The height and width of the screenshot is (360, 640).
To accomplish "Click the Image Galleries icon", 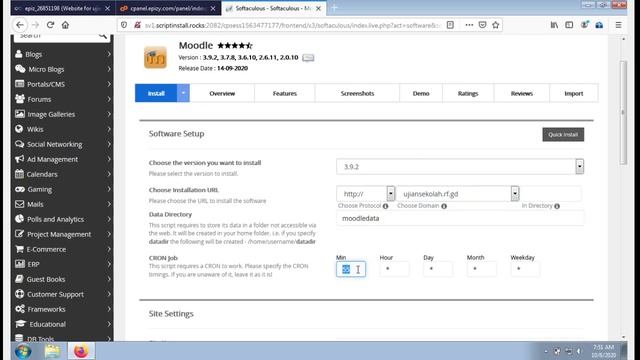I will tap(19, 114).
